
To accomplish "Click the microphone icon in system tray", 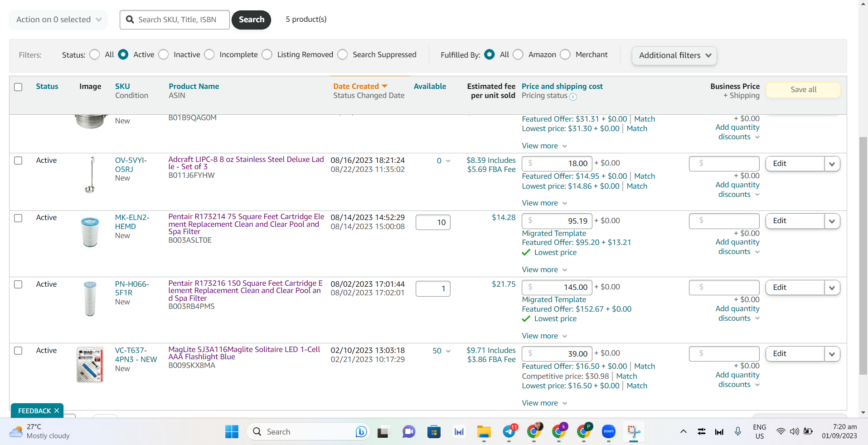I will coord(738,431).
